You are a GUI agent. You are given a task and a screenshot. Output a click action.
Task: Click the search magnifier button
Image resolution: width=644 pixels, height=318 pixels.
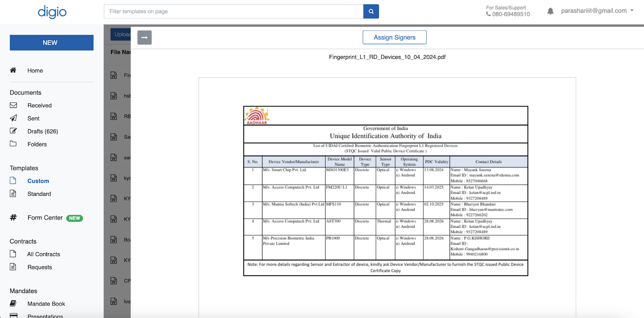click(371, 12)
